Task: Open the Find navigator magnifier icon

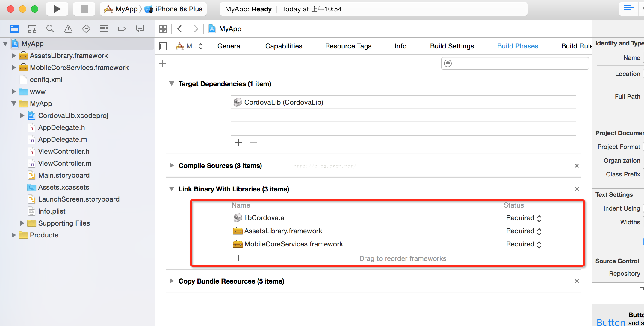Action: (x=50, y=29)
